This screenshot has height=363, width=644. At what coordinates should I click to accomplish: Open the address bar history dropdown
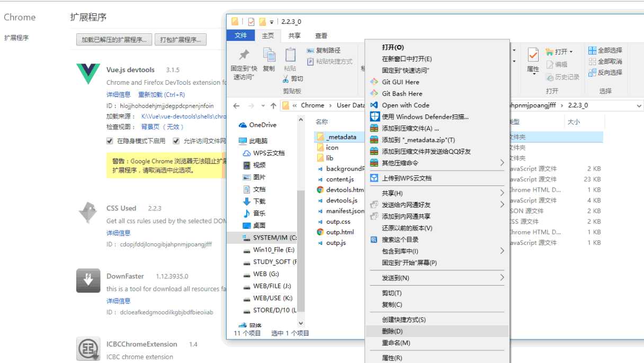pyautogui.click(x=639, y=105)
